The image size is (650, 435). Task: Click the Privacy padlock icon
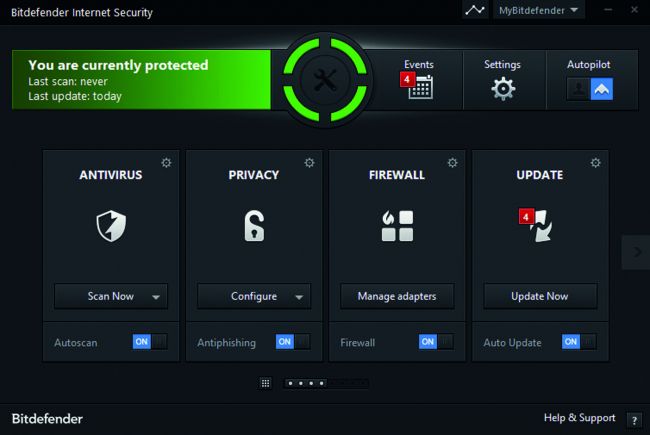254,227
